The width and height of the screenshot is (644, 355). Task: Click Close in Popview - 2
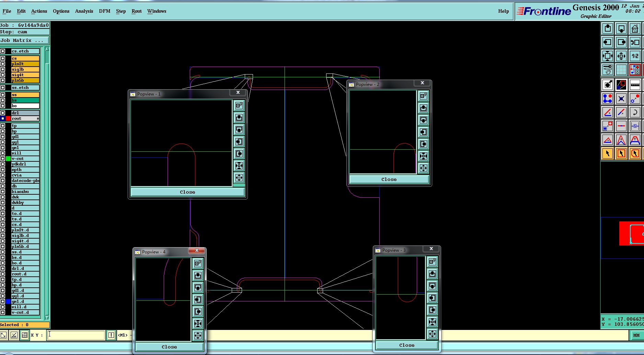pyautogui.click(x=389, y=180)
